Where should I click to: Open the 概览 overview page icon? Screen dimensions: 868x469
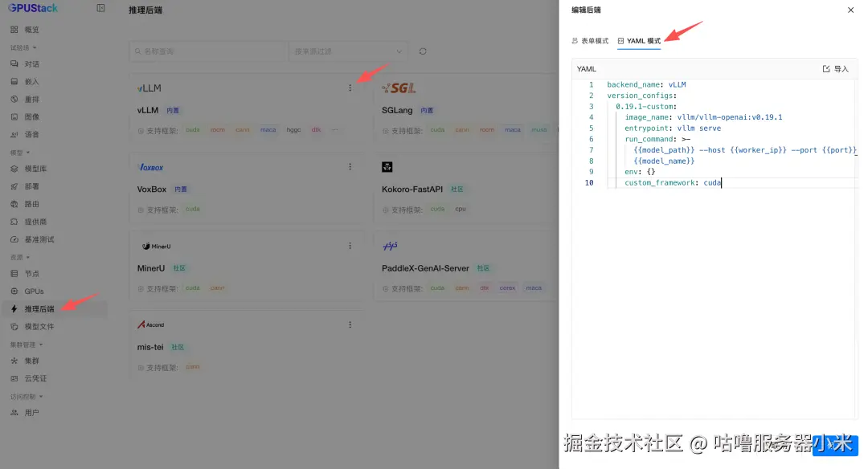[14, 30]
